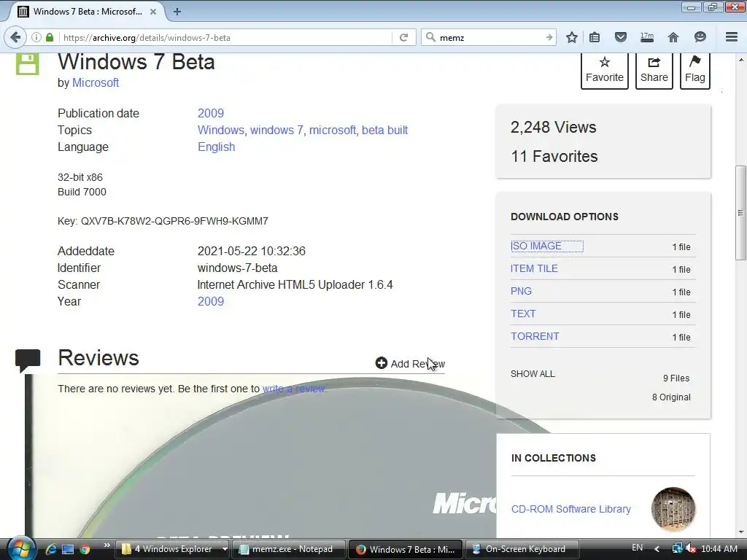Switch to On-Screen Keyboard taskbar button
Screen dimensions: 747x560
pos(521,549)
